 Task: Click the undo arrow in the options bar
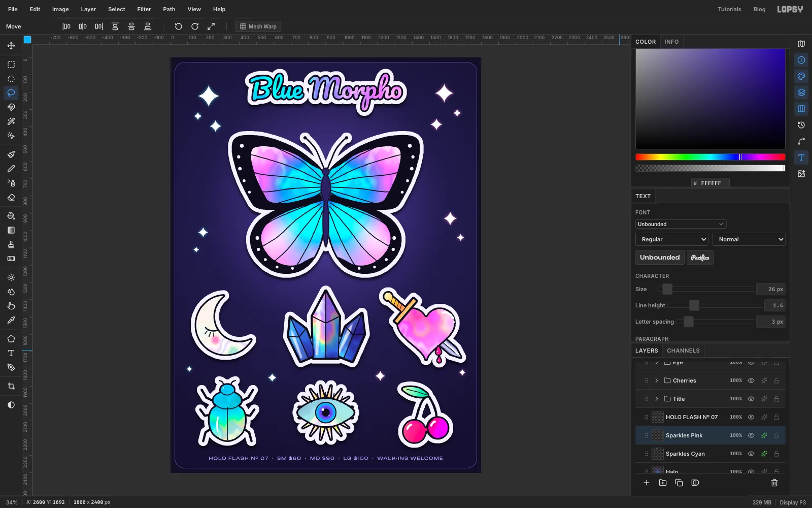[179, 26]
